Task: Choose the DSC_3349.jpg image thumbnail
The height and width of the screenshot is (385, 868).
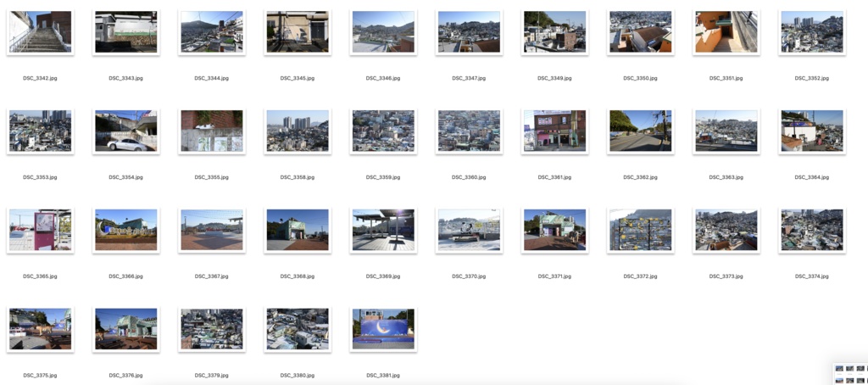Action: [554, 32]
